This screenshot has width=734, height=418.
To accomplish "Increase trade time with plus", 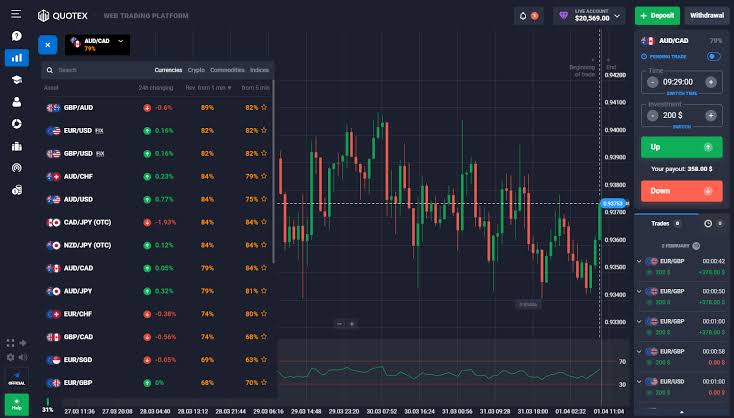I will tap(711, 82).
